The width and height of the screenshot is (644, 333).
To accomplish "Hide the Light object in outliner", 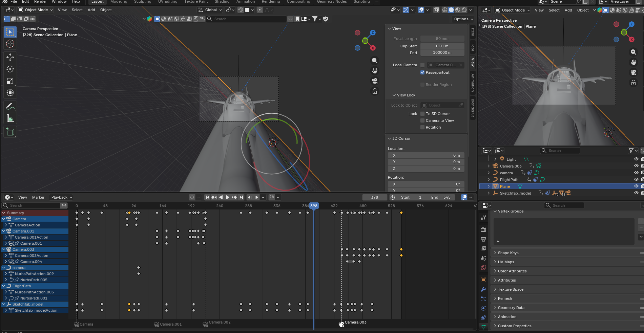I will click(636, 159).
